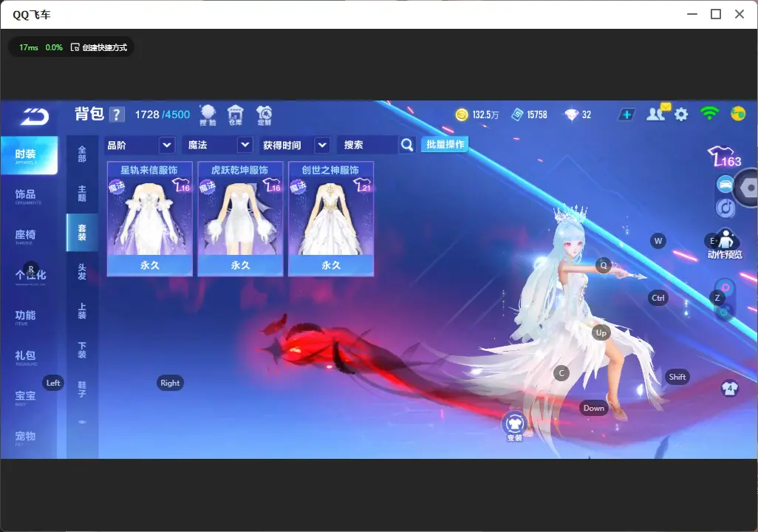Image resolution: width=758 pixels, height=532 pixels.
Task: Click the yellow-green globe icon
Action: (738, 114)
